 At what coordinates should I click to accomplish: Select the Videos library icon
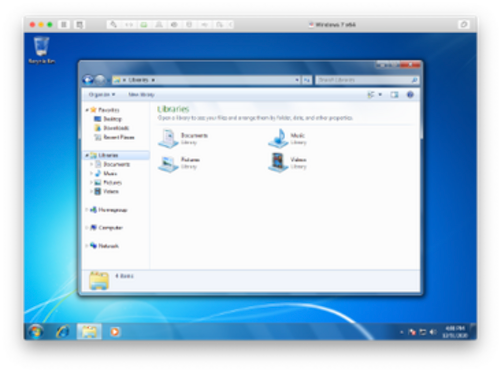pyautogui.click(x=278, y=163)
